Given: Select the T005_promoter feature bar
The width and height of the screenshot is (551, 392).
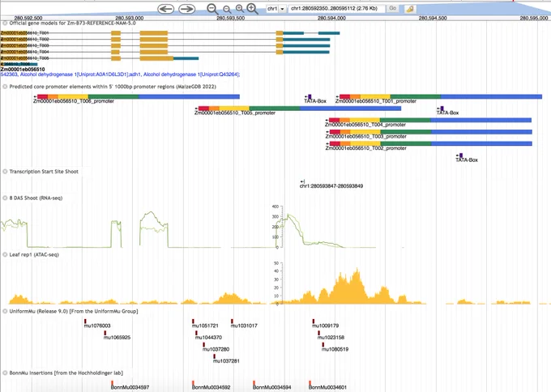Looking at the screenshot, I should [300, 109].
